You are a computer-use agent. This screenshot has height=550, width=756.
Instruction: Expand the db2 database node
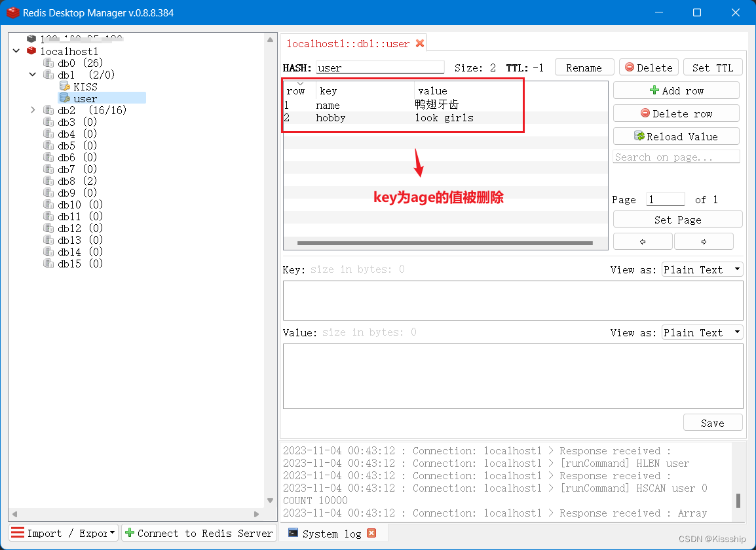[x=32, y=110]
